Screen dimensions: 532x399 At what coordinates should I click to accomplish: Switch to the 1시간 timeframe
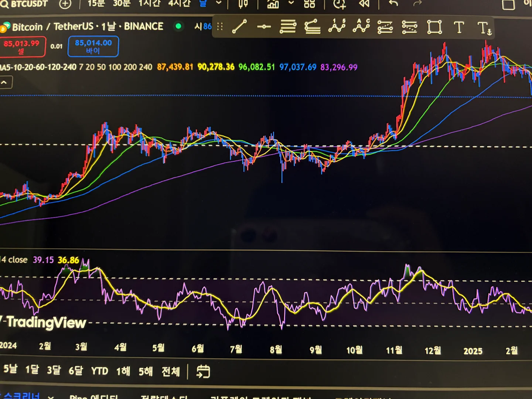(x=150, y=3)
